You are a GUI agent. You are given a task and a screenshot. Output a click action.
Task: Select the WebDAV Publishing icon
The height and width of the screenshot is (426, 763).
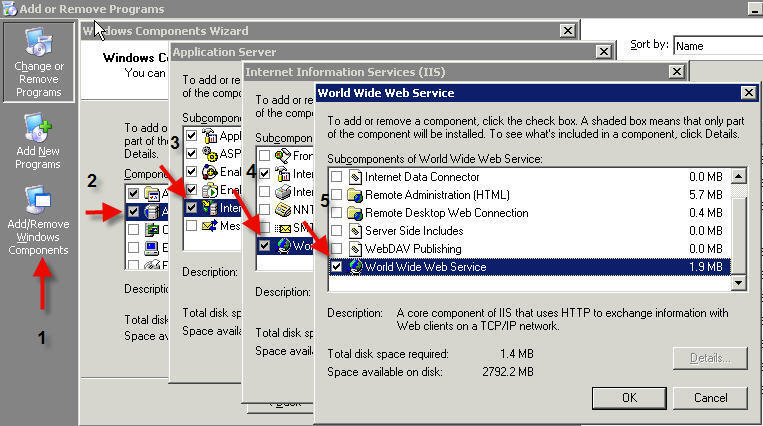[355, 249]
